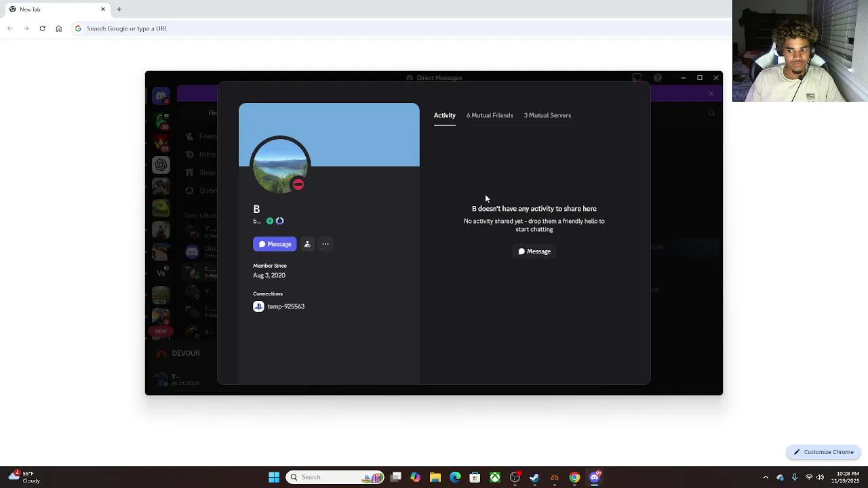Open the Xbox app from the taskbar
868x488 pixels.
[495, 477]
